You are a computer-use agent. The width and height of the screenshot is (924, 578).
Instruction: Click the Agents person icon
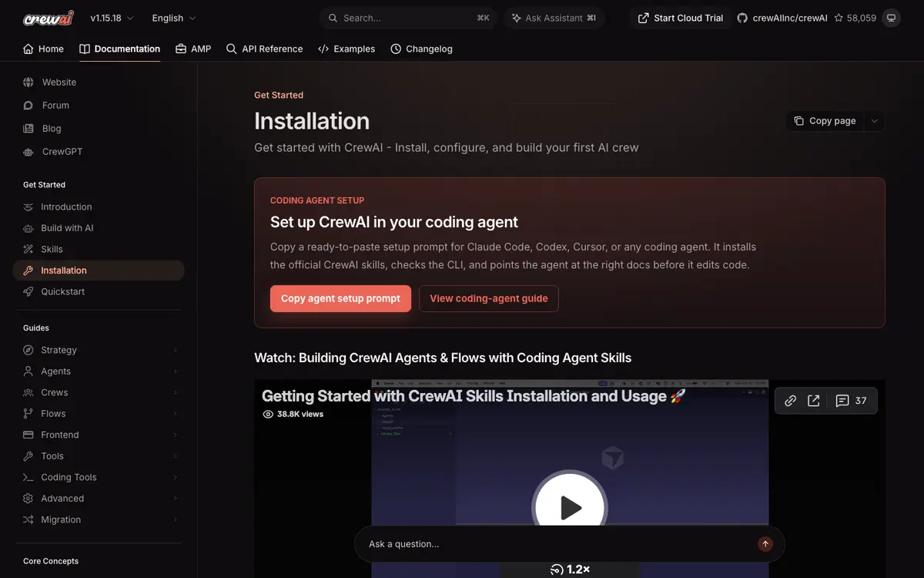click(x=28, y=371)
